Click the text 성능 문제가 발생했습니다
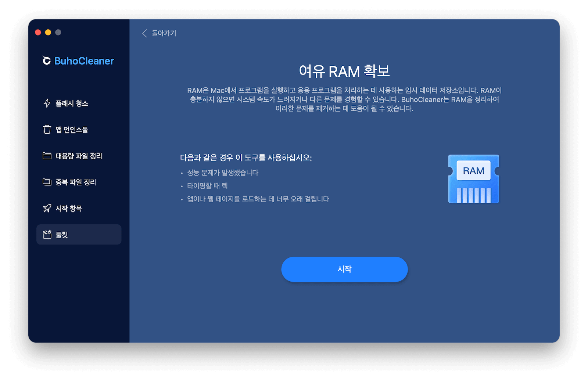 pyautogui.click(x=223, y=173)
